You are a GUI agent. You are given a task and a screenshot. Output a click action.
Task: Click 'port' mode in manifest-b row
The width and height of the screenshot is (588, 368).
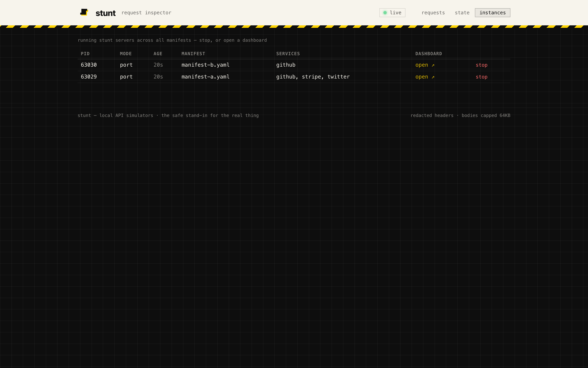(x=126, y=65)
